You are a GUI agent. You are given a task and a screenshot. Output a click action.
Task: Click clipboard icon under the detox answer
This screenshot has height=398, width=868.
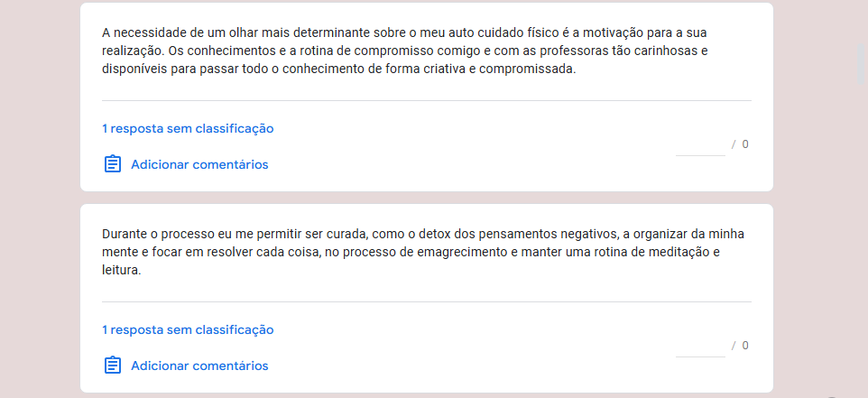click(113, 365)
